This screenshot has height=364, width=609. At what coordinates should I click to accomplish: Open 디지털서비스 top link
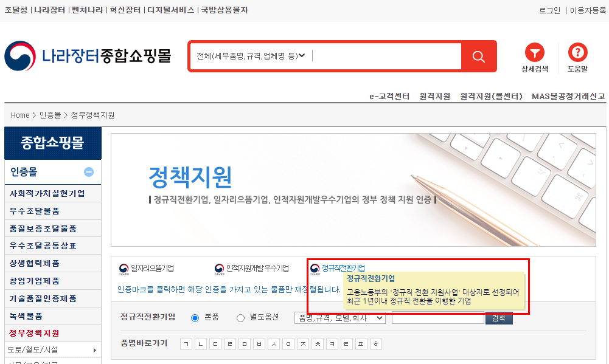(171, 10)
